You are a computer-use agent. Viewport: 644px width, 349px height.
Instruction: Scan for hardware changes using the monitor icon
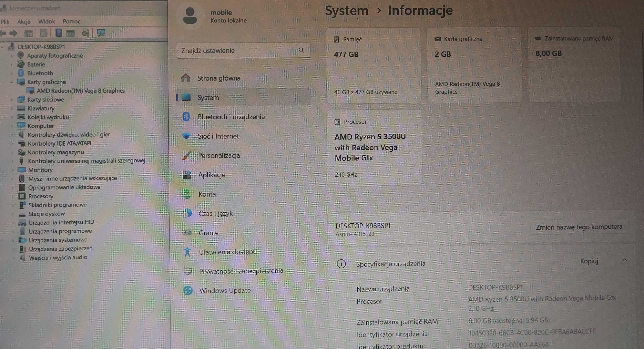[101, 33]
